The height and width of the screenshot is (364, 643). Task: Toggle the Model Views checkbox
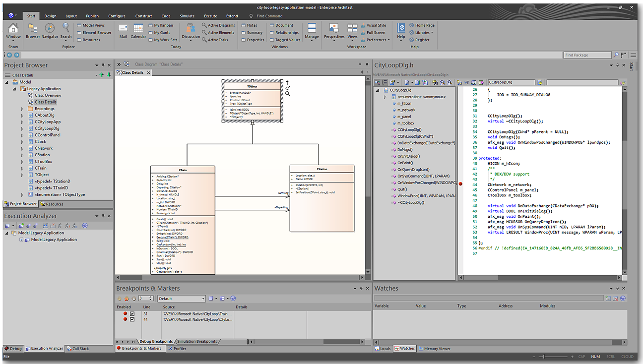coord(79,25)
